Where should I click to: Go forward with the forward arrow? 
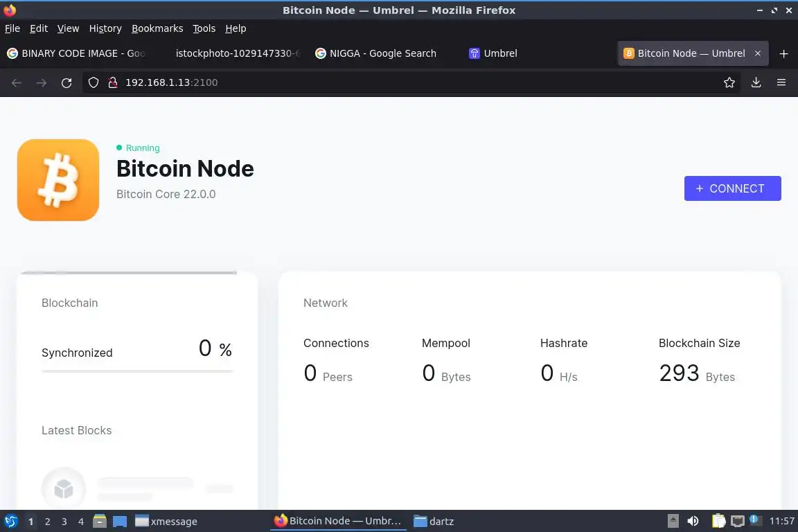click(42, 82)
